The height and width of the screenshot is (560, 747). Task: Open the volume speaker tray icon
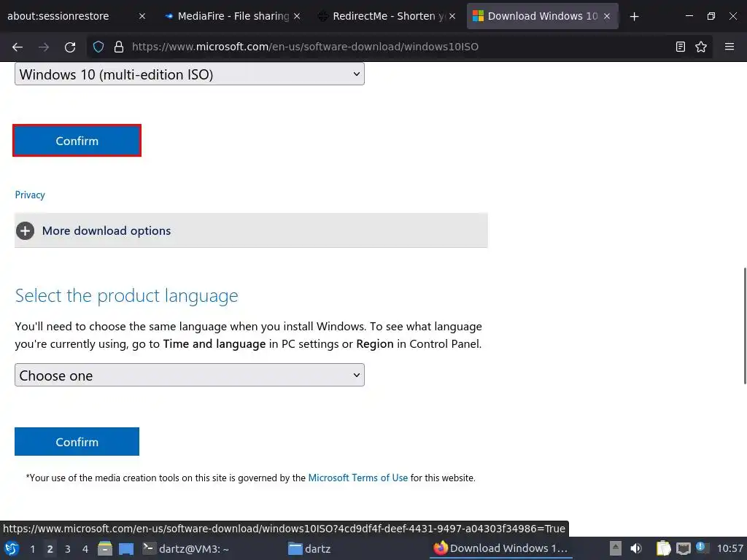[x=636, y=548]
